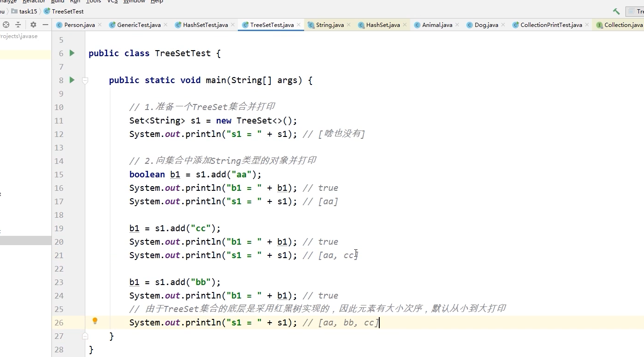Click the yellow lightbulb intention icon on line 26
The image size is (644, 357).
pos(95,321)
